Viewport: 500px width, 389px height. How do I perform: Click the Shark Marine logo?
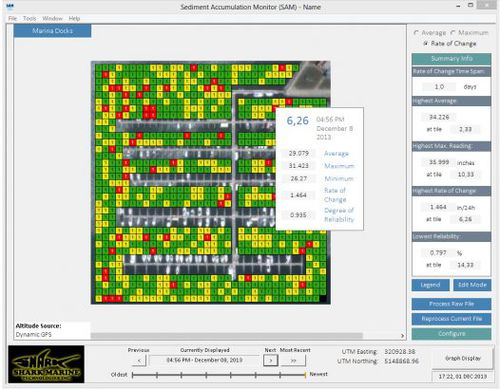[46, 364]
